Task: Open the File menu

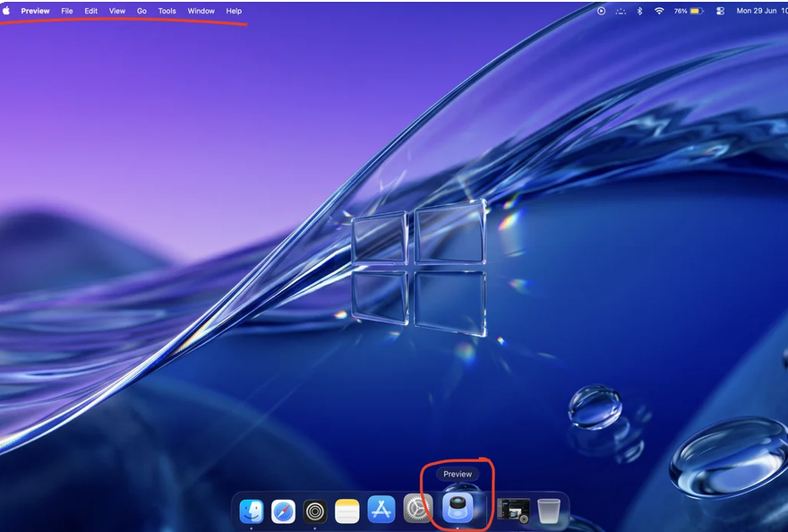Action: point(67,11)
